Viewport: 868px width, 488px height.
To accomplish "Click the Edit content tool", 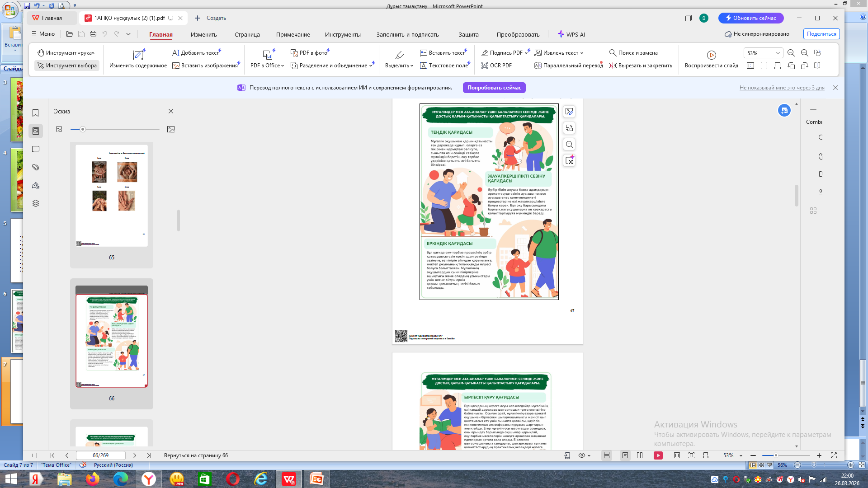I will 138,59.
